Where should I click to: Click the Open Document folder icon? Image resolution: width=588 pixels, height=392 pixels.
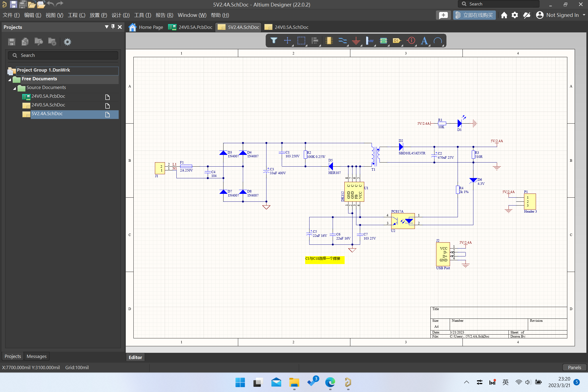[x=32, y=4]
